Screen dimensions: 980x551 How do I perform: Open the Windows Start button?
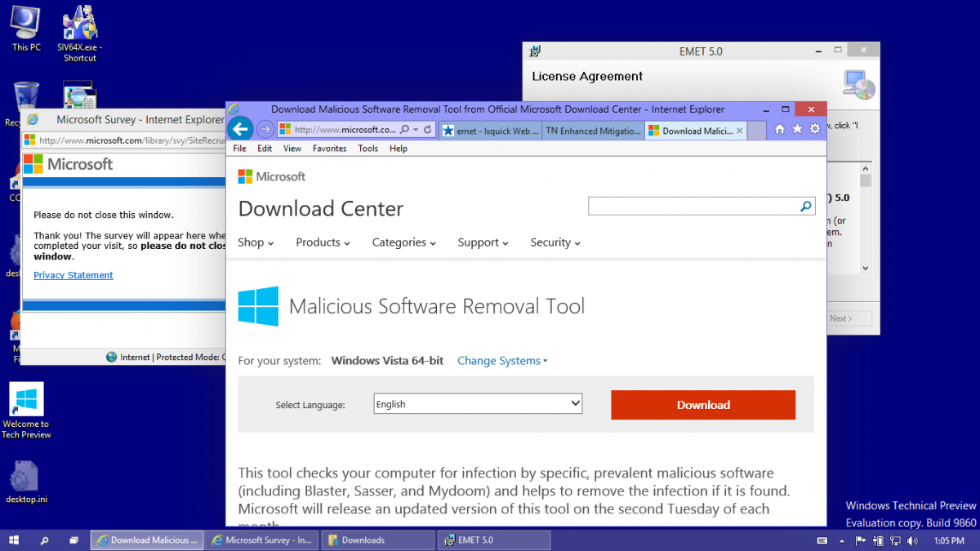[x=15, y=540]
